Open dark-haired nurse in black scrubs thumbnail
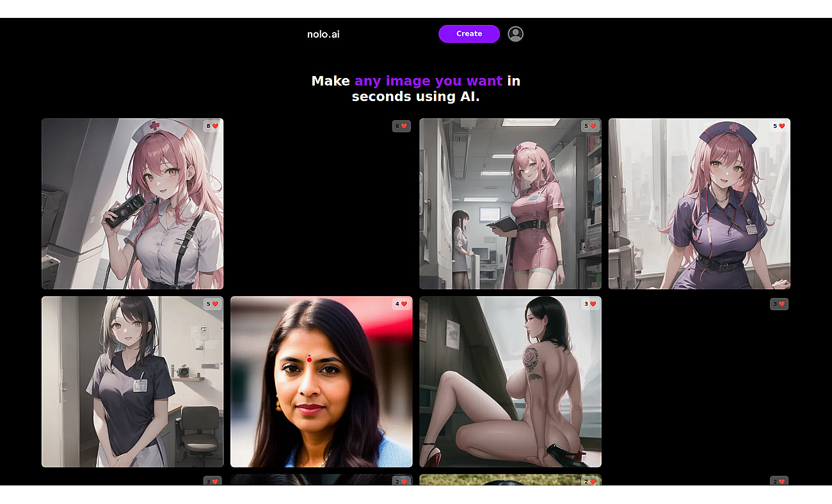832x504 pixels. pos(132,381)
